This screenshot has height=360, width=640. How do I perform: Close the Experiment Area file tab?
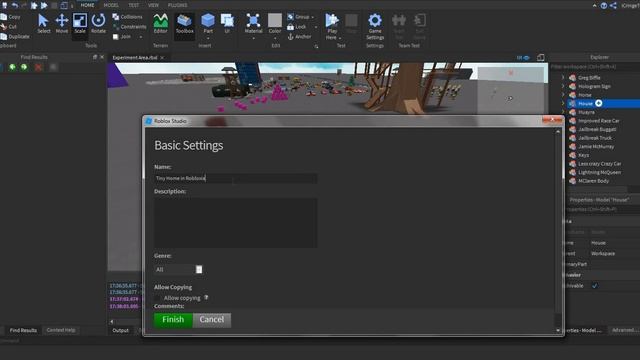(x=162, y=58)
